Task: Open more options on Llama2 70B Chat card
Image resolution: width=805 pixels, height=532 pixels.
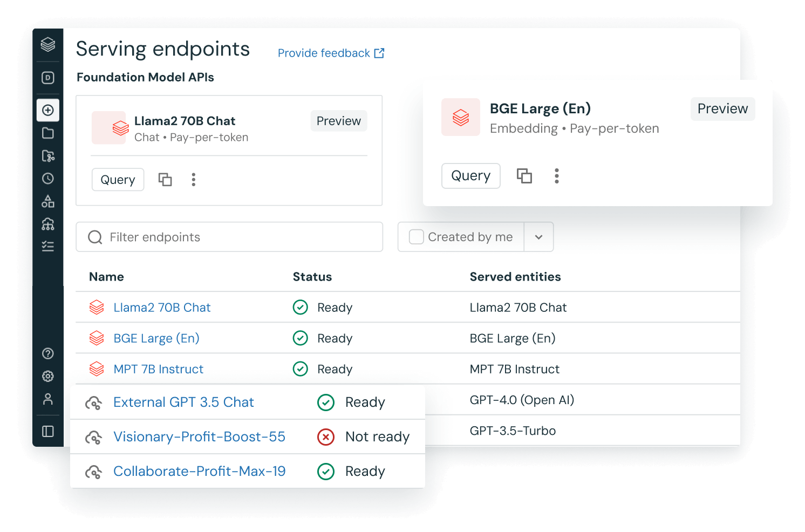Action: coord(194,180)
